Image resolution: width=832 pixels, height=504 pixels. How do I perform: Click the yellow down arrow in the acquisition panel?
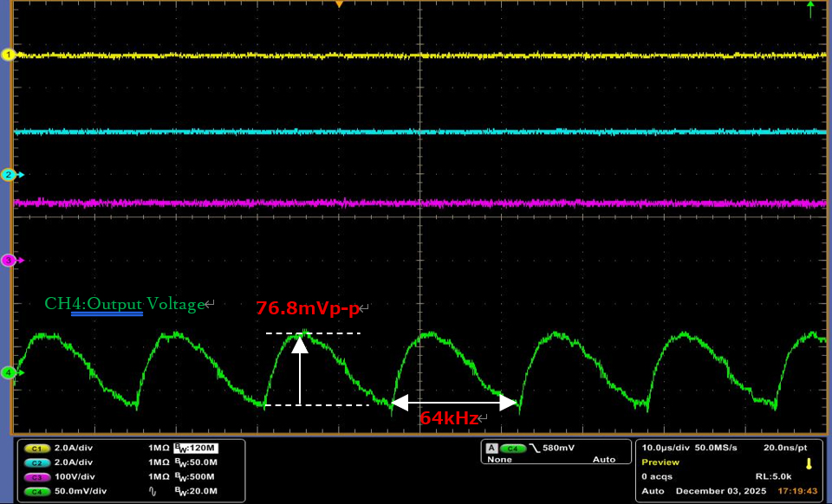[809, 463]
